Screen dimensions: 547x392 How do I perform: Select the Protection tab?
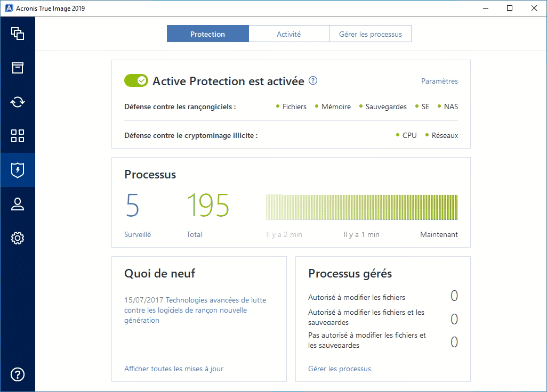[x=207, y=34]
